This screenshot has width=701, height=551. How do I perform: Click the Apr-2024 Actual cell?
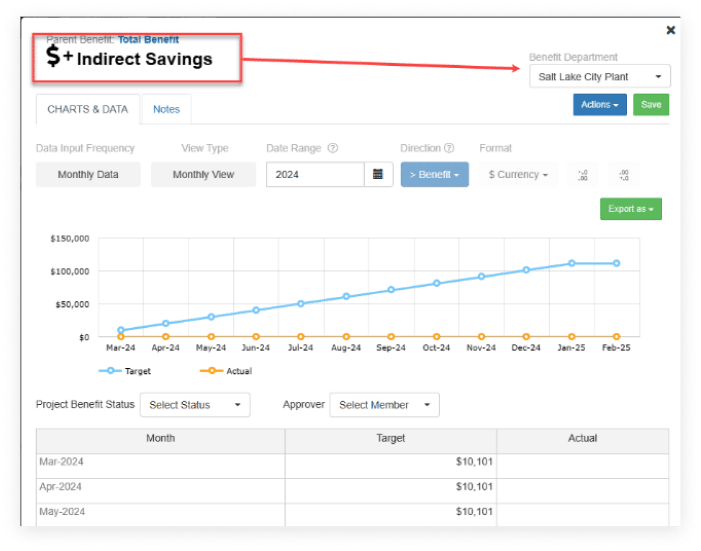[583, 491]
